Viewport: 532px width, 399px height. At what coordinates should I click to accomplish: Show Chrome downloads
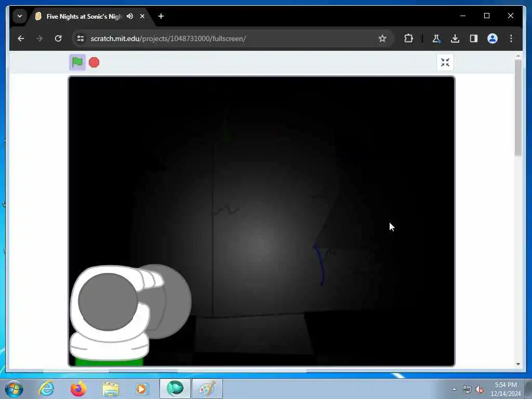(x=455, y=38)
